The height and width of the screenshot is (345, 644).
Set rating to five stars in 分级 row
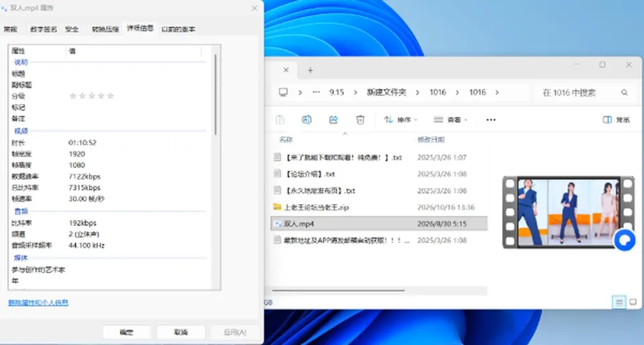click(111, 96)
